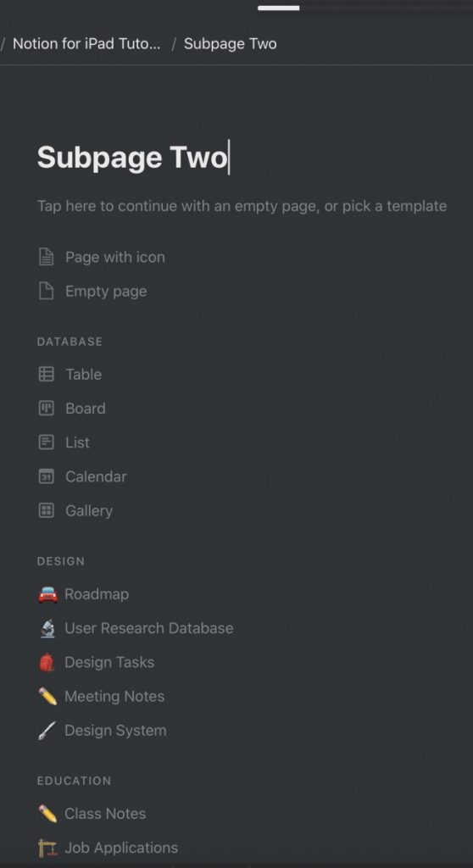Viewport: 473px width, 868px height.
Task: Click the microscope User Research icon
Action: (47, 628)
